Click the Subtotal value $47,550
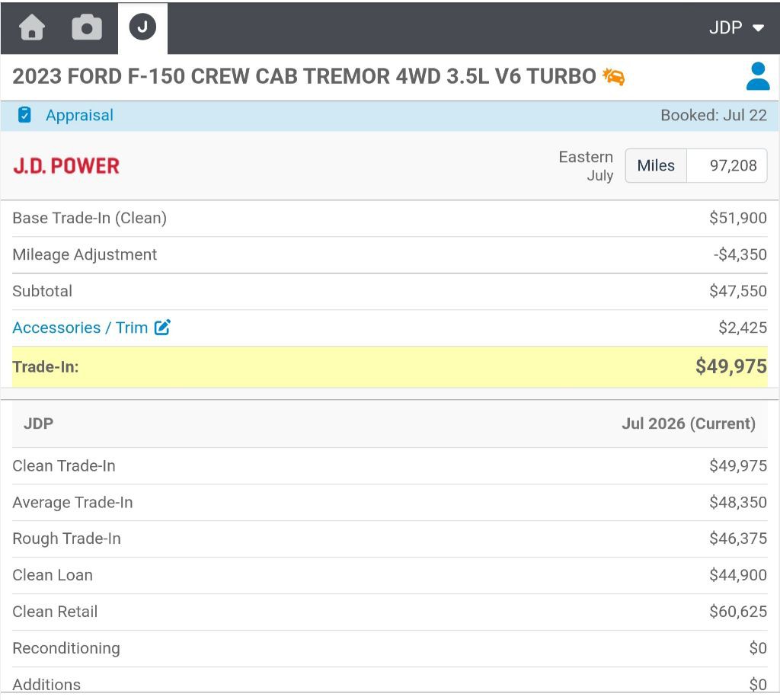 (737, 291)
